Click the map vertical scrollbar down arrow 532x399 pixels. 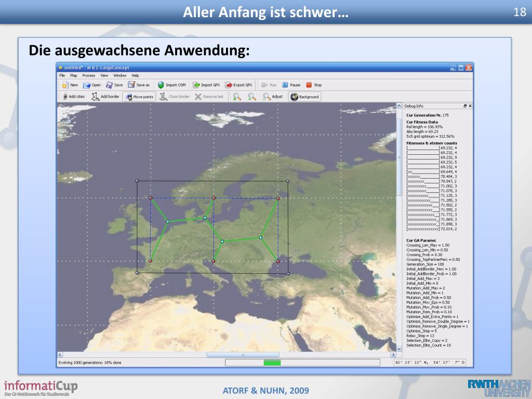coord(400,349)
